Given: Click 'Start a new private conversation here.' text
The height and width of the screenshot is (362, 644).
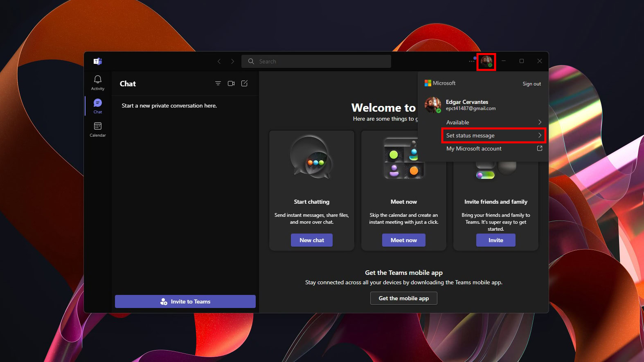Looking at the screenshot, I should coord(169,106).
